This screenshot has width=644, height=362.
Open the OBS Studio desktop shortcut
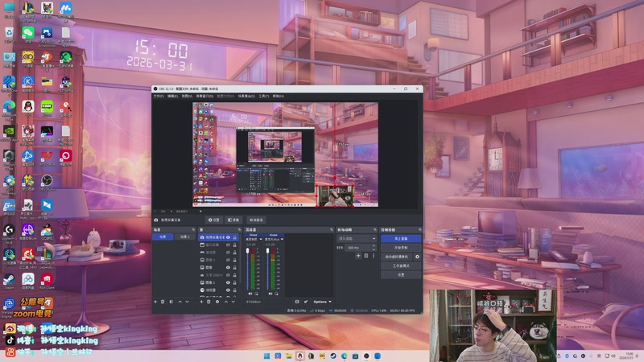[47, 183]
